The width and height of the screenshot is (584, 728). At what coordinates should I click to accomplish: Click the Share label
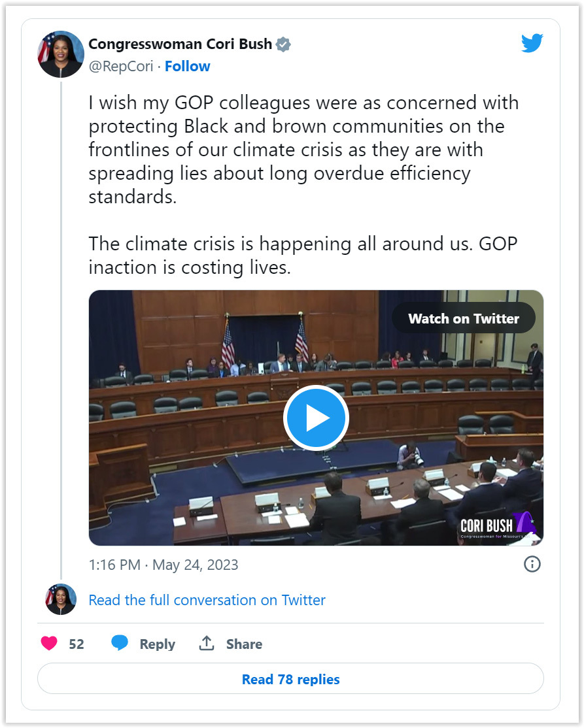(244, 644)
